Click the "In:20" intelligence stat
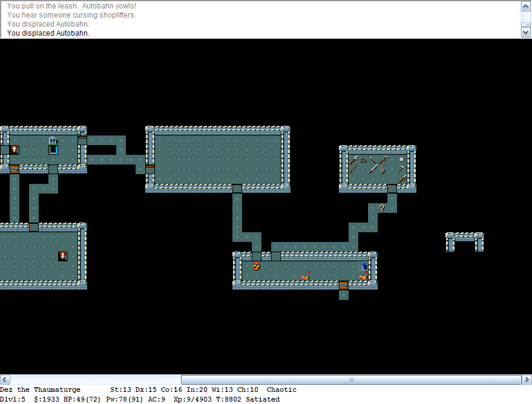Viewport: 532px width, 404px height. coord(197,389)
